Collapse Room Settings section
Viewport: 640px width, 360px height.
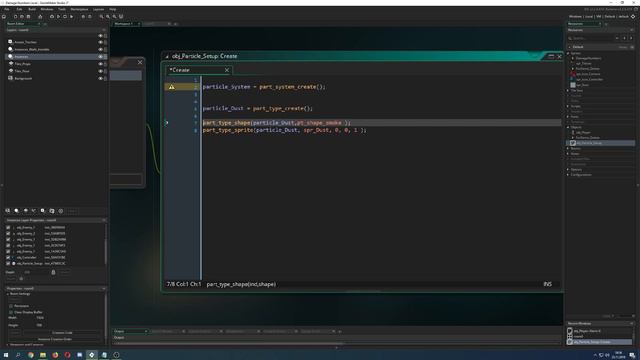pos(8,294)
